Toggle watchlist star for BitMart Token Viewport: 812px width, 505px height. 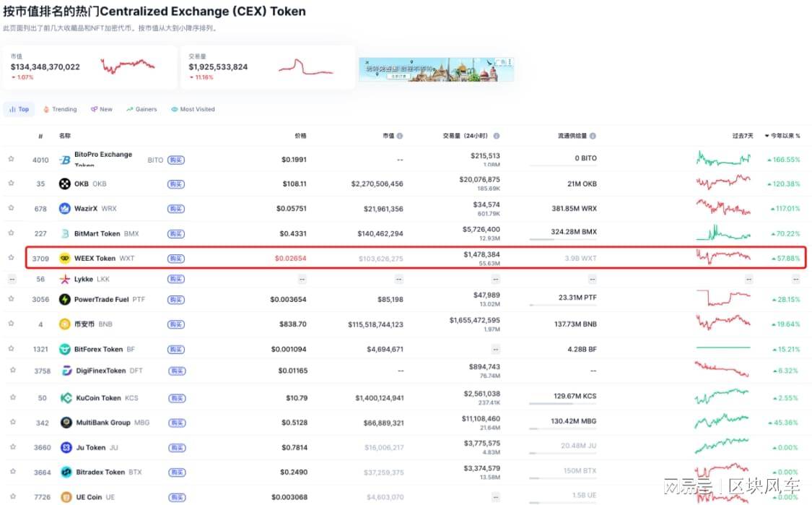(x=11, y=233)
